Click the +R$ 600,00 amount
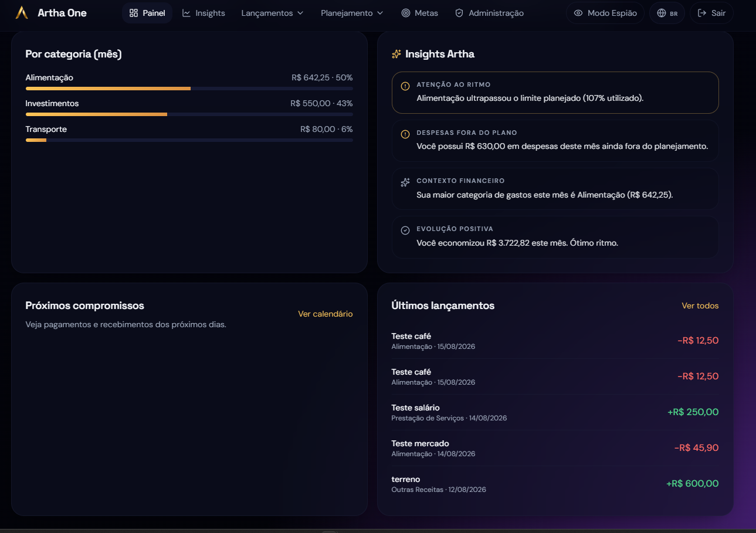Image resolution: width=756 pixels, height=533 pixels. (x=692, y=484)
